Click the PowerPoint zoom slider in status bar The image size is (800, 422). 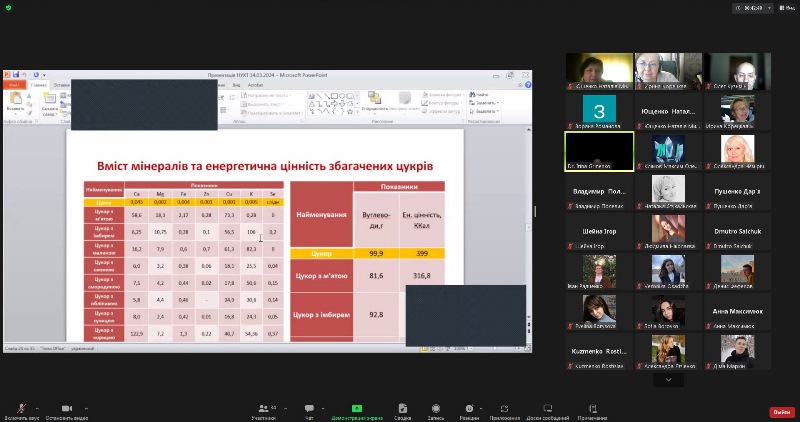click(x=494, y=349)
